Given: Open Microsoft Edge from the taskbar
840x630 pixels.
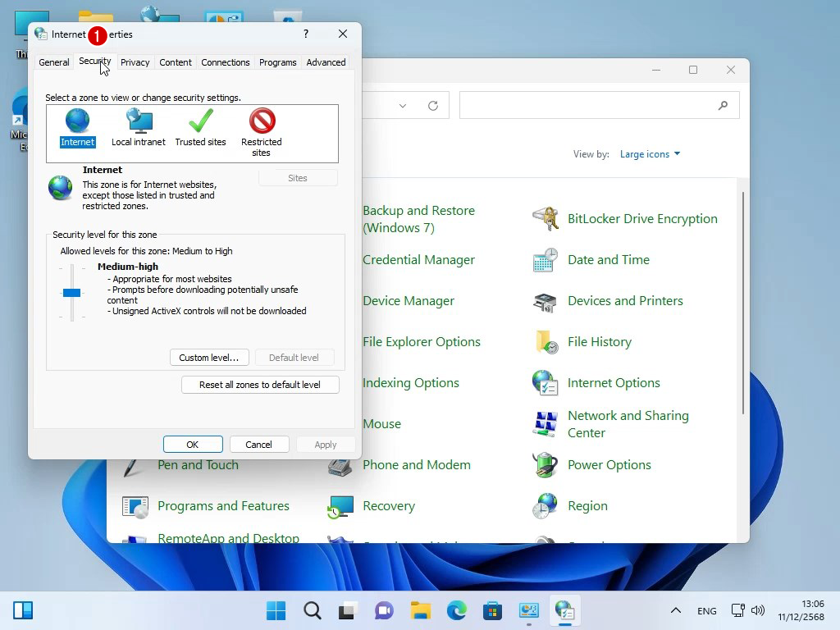Looking at the screenshot, I should coord(456,610).
